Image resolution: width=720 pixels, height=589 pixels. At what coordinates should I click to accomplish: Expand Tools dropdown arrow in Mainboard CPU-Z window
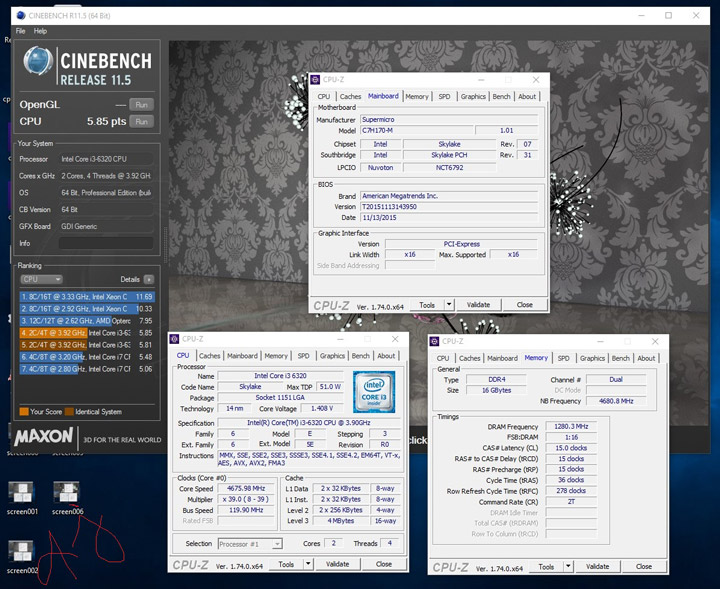pos(450,305)
